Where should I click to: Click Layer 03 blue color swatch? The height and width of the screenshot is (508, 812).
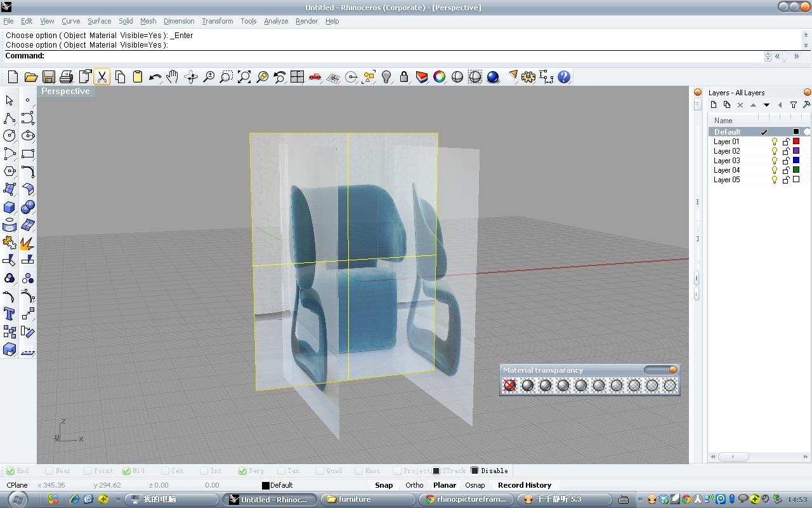click(796, 161)
